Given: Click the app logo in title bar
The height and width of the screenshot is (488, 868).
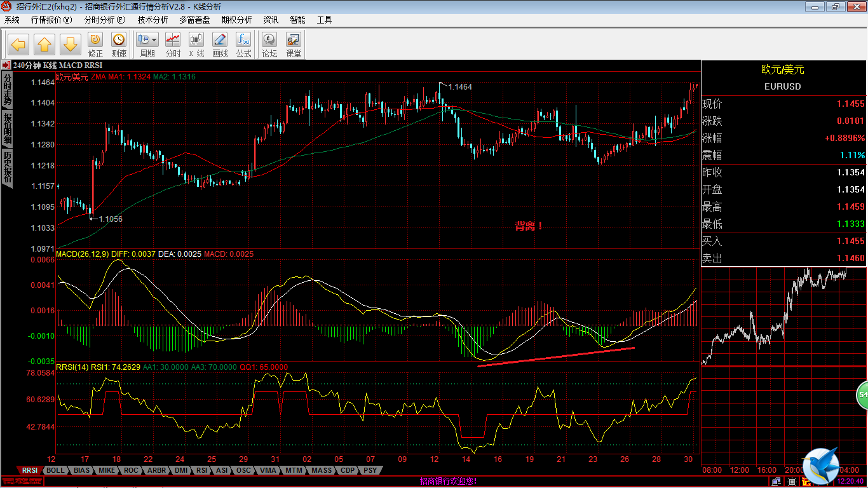Looking at the screenshot, I should (8, 6).
